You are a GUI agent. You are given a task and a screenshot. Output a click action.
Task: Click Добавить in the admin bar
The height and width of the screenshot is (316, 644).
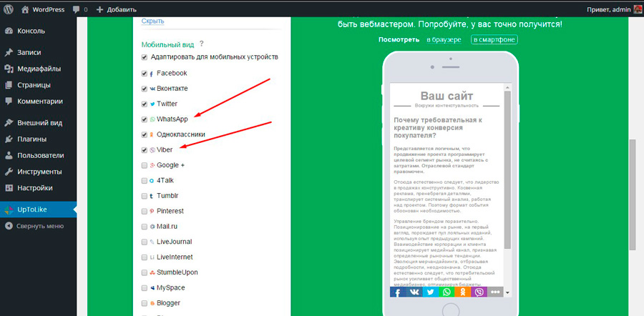(x=122, y=9)
